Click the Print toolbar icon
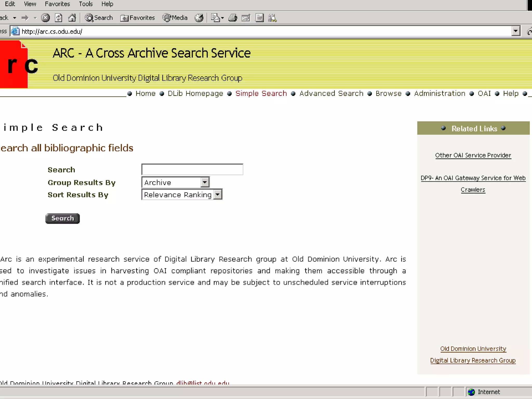532x399 pixels. [x=232, y=18]
